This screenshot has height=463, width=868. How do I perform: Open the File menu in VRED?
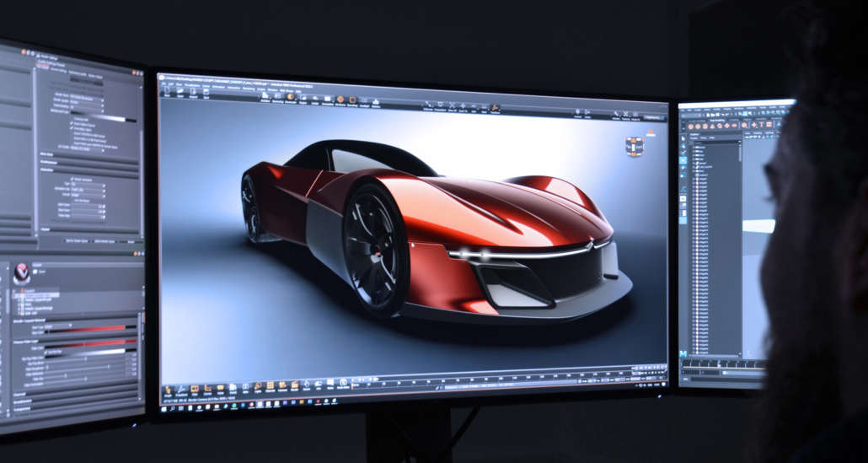pyautogui.click(x=165, y=85)
